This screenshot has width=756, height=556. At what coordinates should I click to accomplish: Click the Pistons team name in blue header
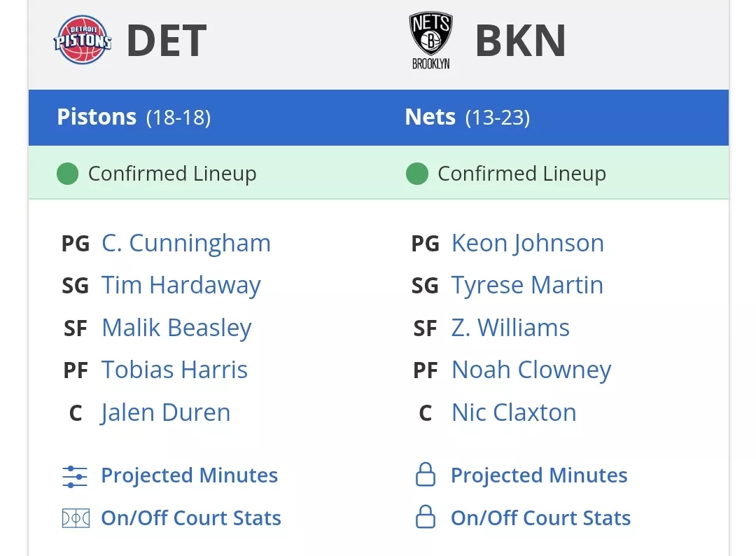point(97,117)
